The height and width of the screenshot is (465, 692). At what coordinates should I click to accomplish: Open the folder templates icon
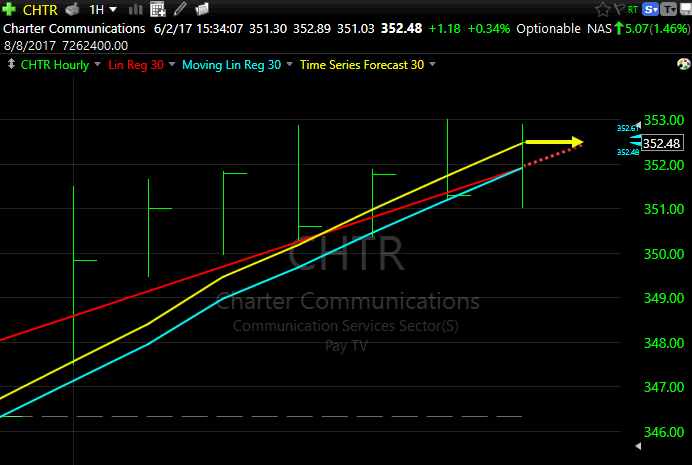point(202,9)
